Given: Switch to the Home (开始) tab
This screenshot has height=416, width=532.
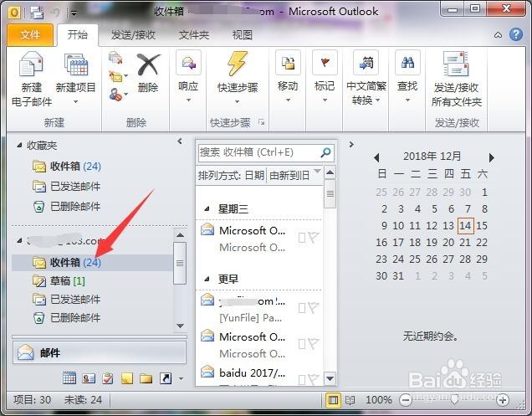Looking at the screenshot, I should pos(78,34).
